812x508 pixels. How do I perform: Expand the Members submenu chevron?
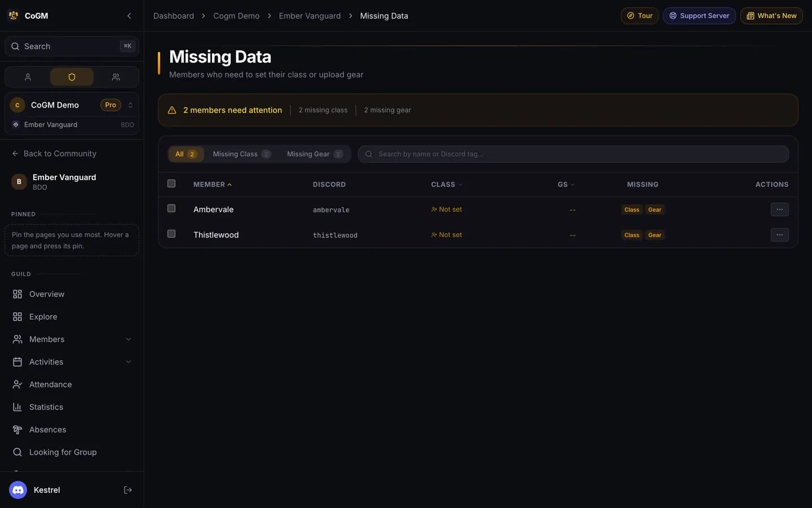click(x=129, y=339)
